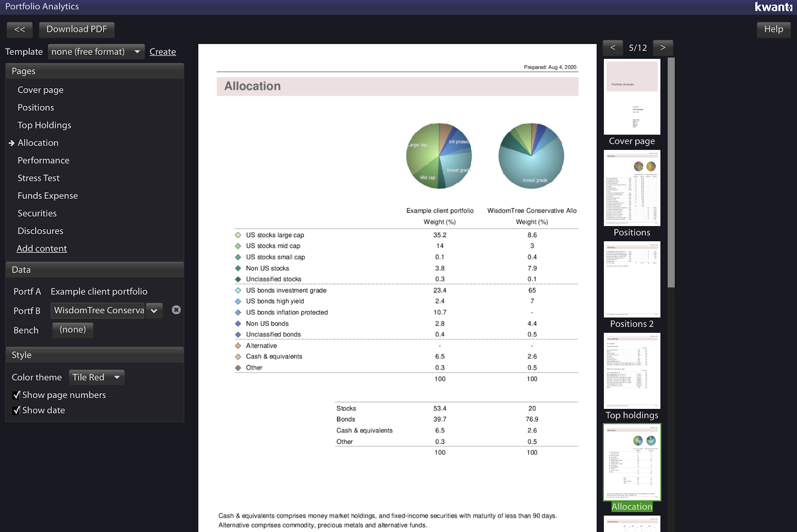Click the inflation protected bonds diamond marker
Viewport: 797px width, 532px height.
[x=238, y=312]
